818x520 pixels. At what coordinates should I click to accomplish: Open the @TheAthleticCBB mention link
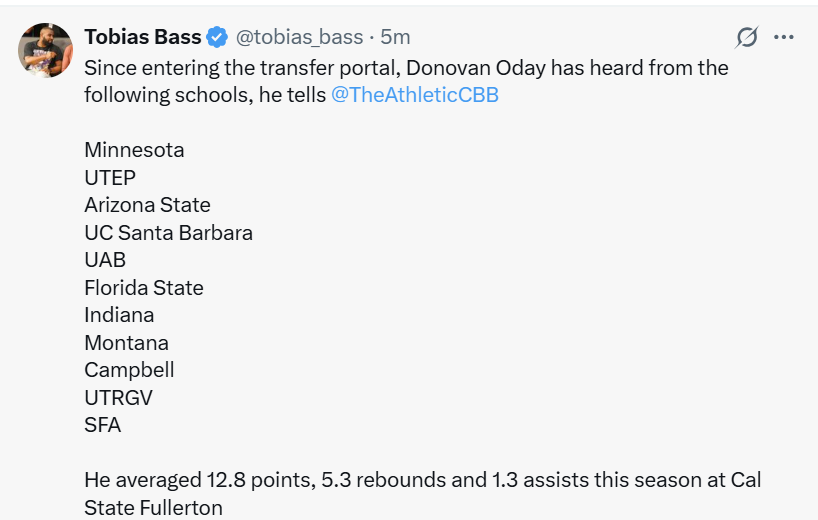[x=414, y=95]
